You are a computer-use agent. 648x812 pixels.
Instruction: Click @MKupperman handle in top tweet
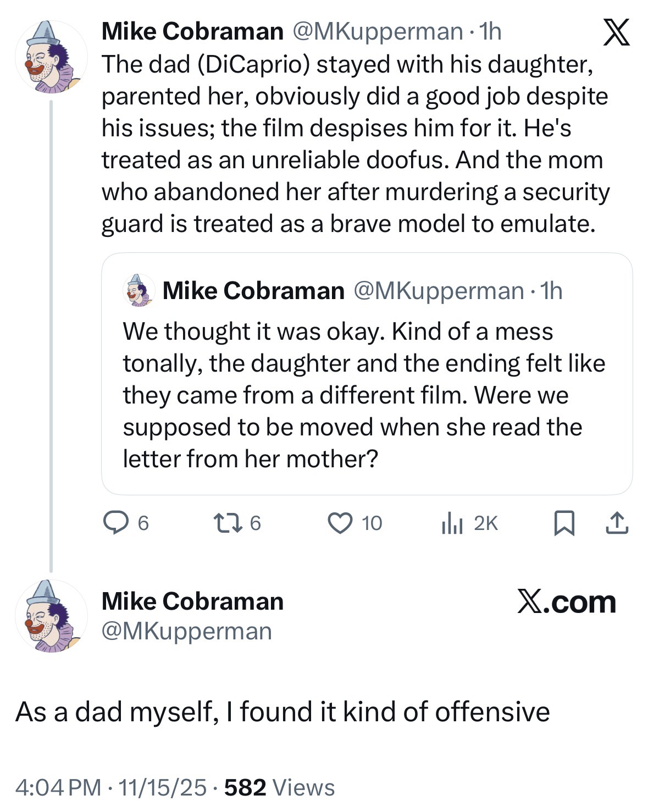click(378, 32)
